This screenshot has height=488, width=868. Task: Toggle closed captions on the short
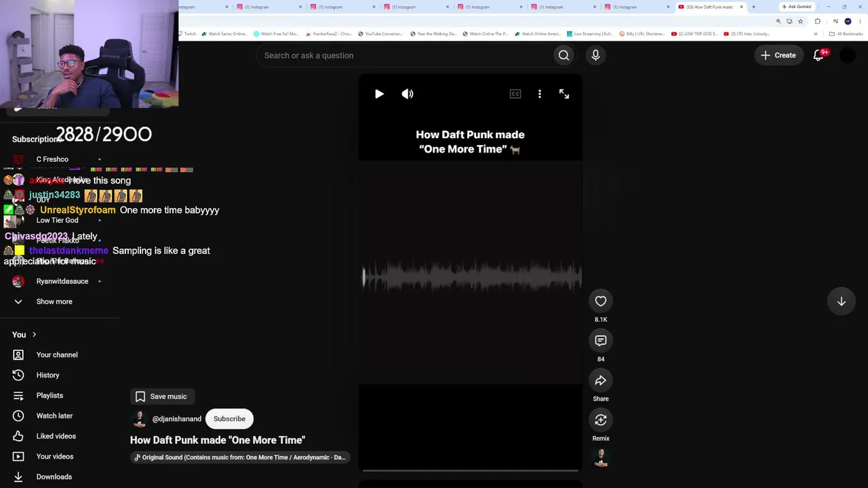(515, 94)
